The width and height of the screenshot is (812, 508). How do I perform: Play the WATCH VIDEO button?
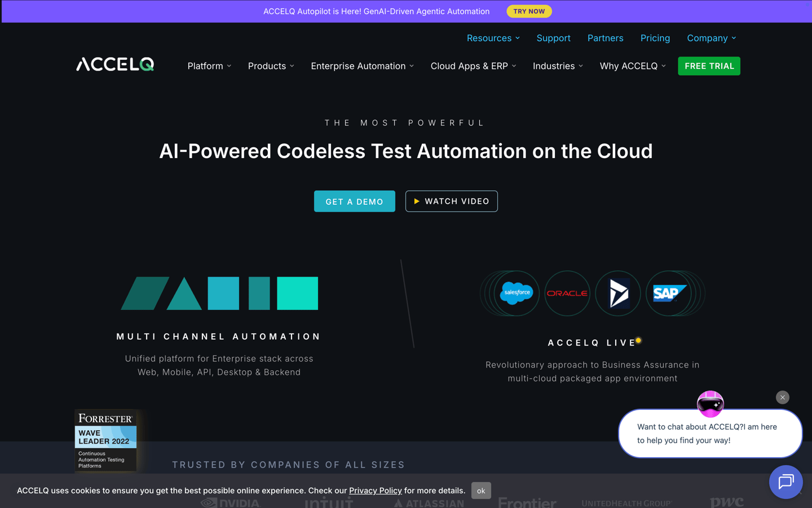(x=451, y=201)
